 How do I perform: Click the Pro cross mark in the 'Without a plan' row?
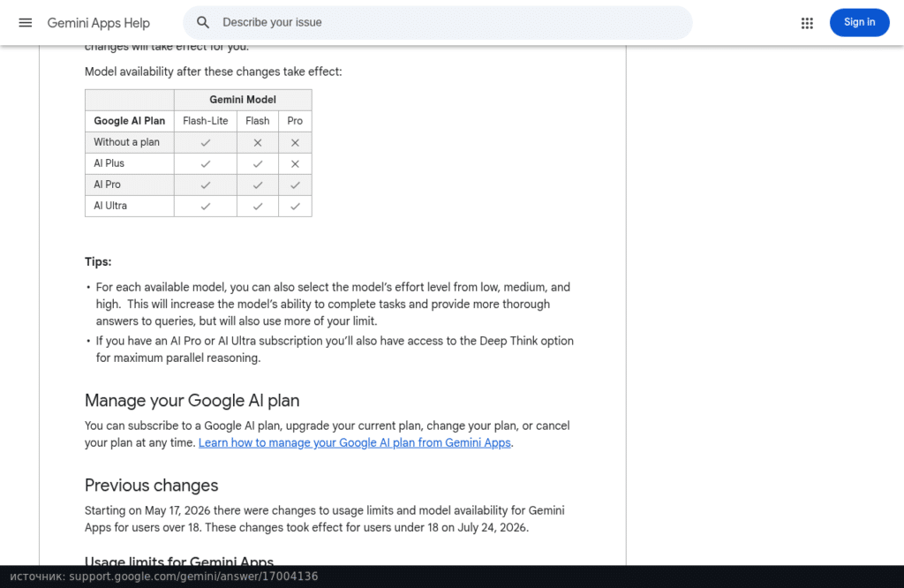click(295, 142)
